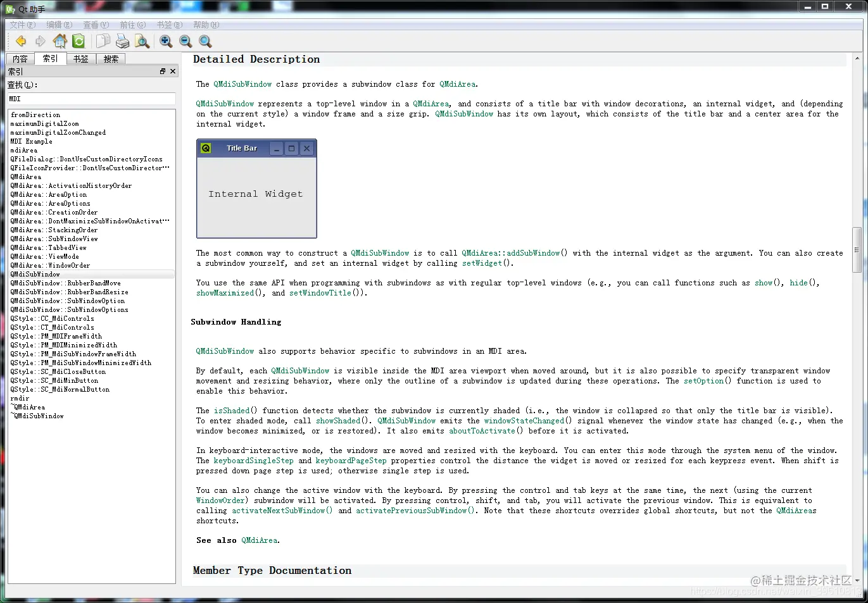Screen dimensions: 868x603
Task: Select 'rmdir' in the index list
Action: tap(20, 399)
